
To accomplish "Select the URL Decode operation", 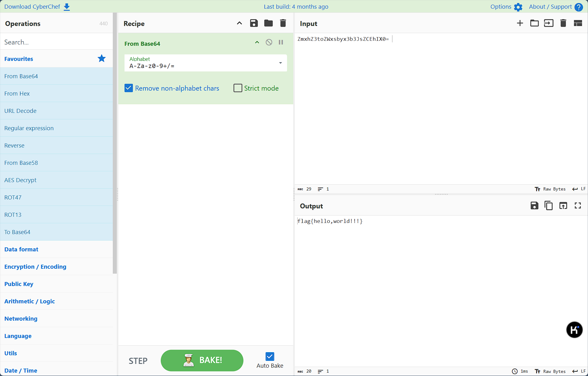I will (x=57, y=111).
